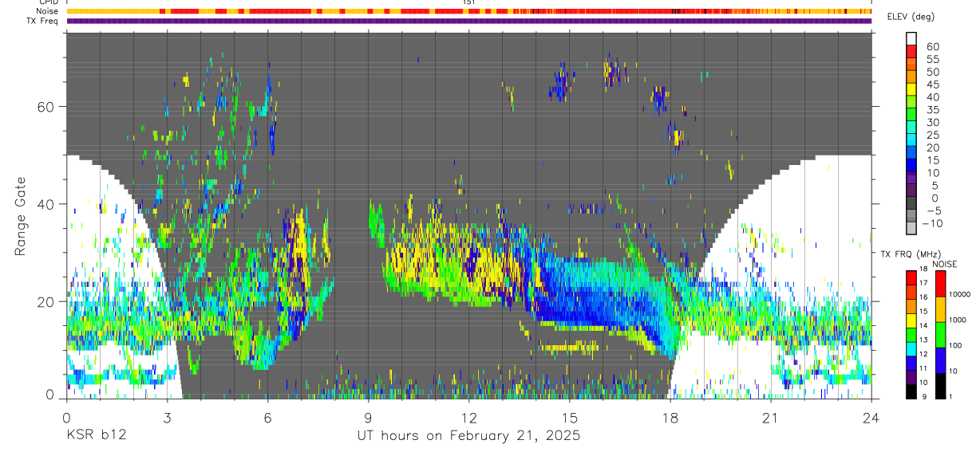Click the '35' tick on ELEV legend
This screenshot has width=980, height=452.
click(x=932, y=110)
